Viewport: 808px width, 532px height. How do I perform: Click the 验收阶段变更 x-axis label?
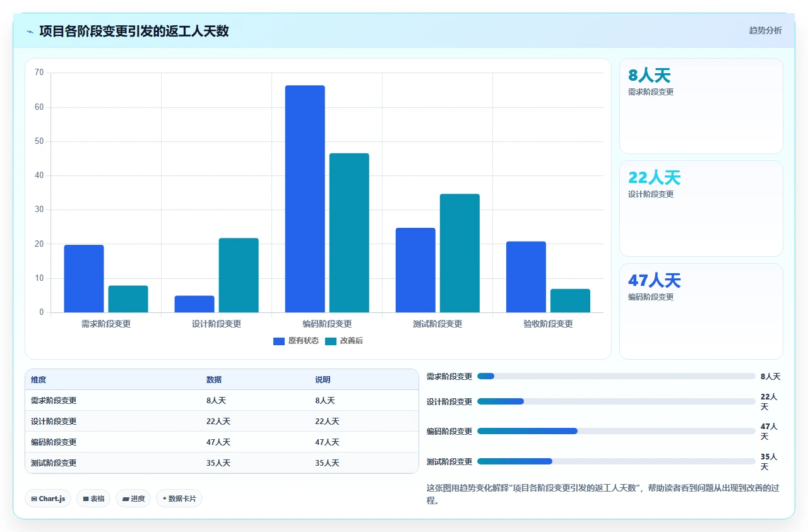548,324
